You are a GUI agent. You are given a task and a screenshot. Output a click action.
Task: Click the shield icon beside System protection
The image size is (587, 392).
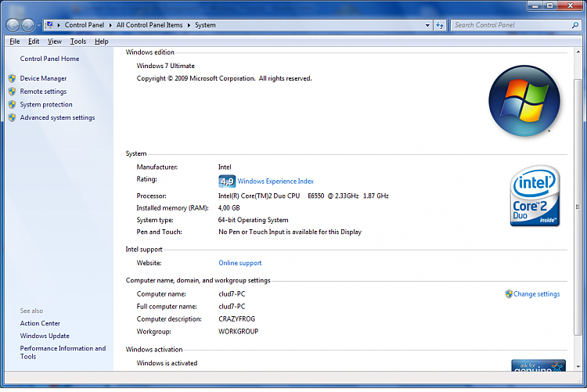[x=12, y=105]
